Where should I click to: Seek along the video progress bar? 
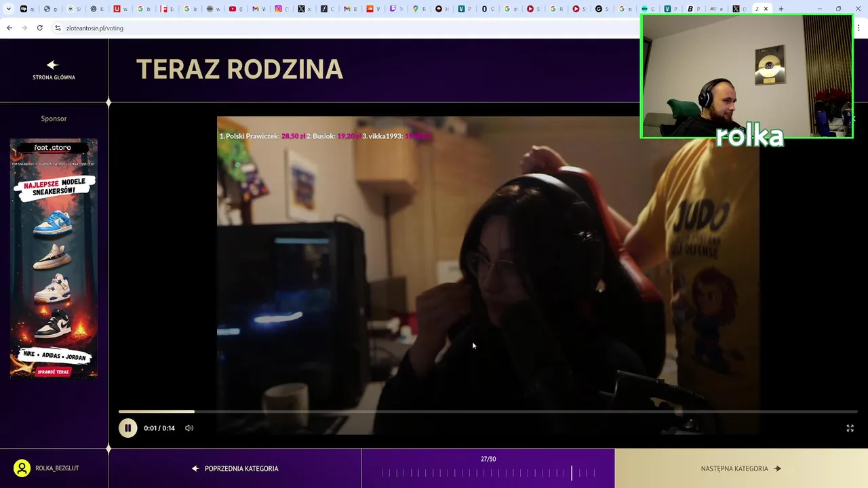[488, 411]
